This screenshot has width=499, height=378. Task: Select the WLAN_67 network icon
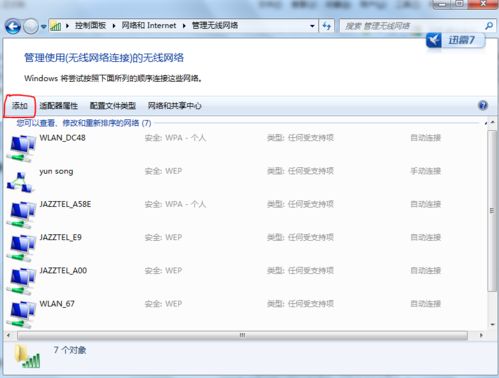[21, 314]
